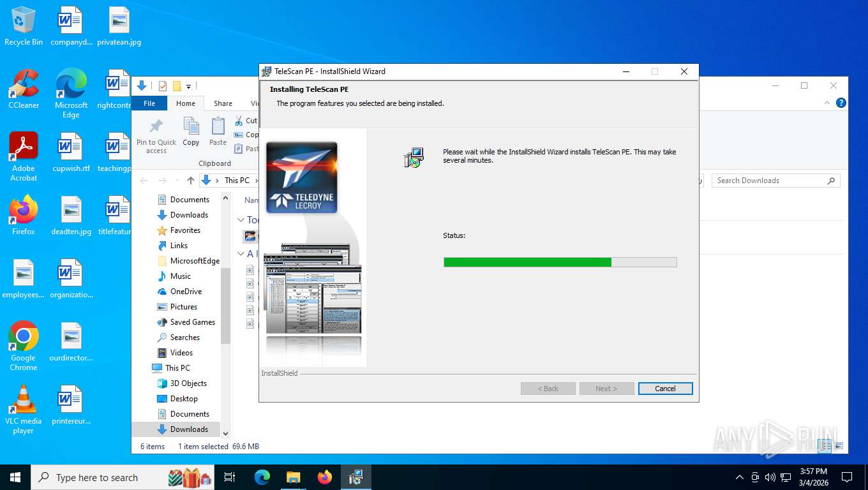The image size is (868, 490).
Task: Click the Cut scissors icon
Action: (238, 121)
